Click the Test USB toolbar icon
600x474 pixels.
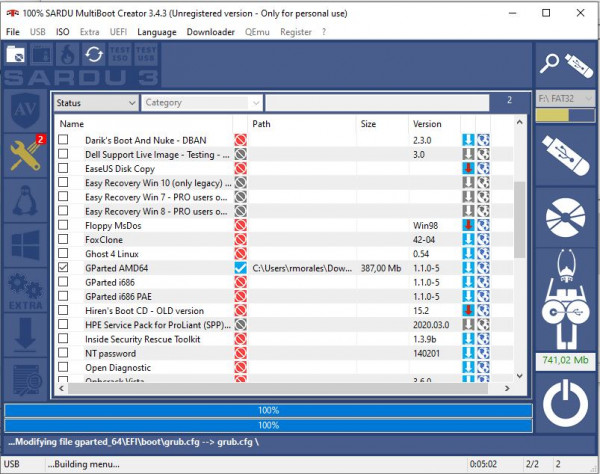[x=146, y=54]
